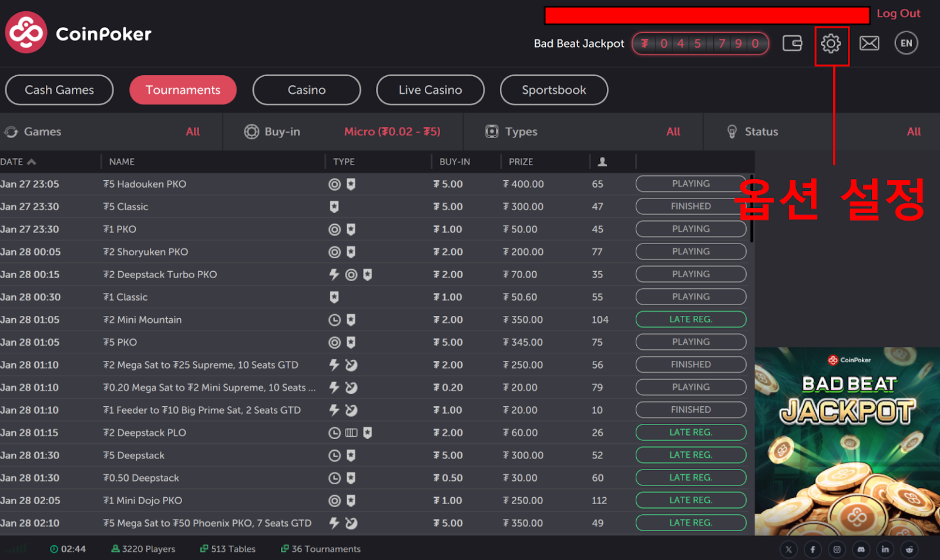Viewport: 940px width, 560px height.
Task: Sort by the BUY-IN column header
Action: click(x=455, y=161)
